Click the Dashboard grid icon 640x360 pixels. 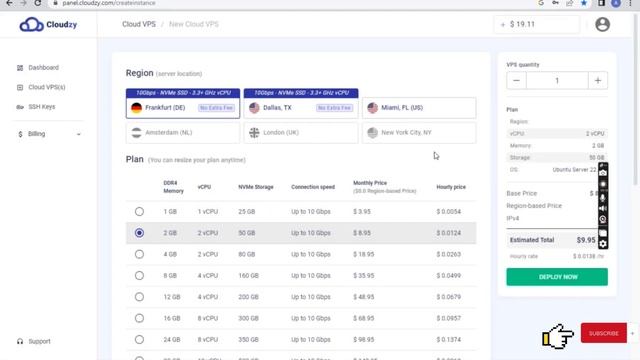[20, 68]
